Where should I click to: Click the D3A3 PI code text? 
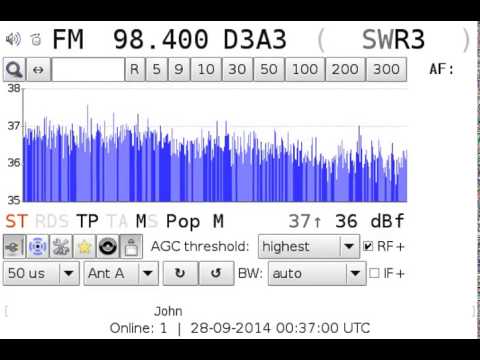pyautogui.click(x=255, y=40)
